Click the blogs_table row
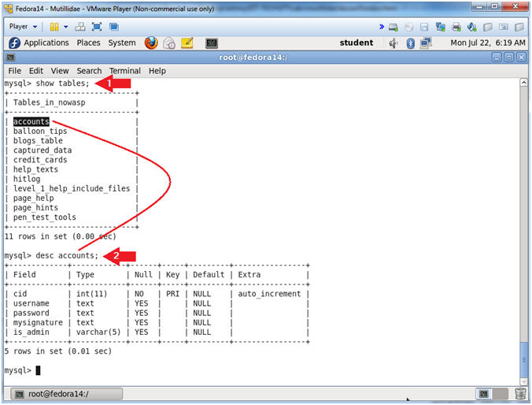The image size is (532, 405). (x=38, y=141)
